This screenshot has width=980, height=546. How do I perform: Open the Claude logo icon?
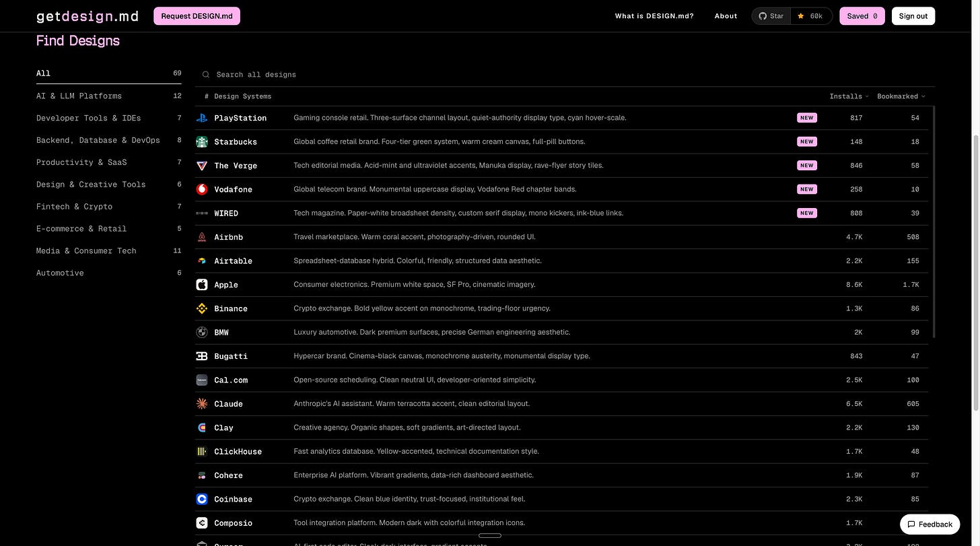pos(202,404)
